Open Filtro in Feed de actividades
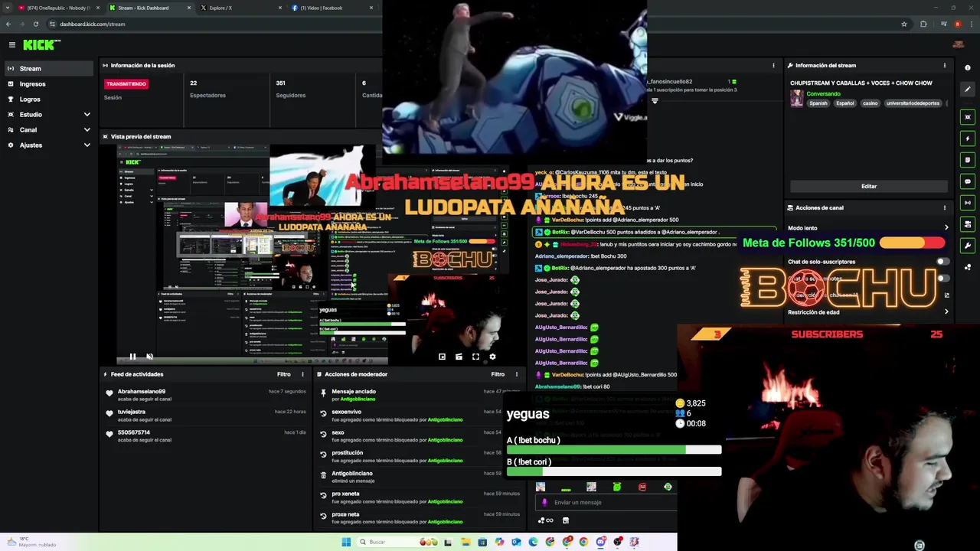Screen dimensions: 980x551 point(284,374)
